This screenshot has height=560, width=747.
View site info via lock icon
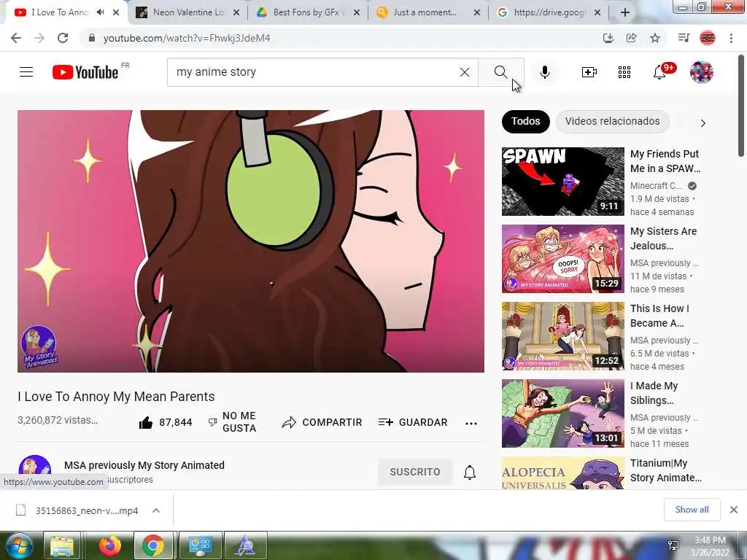point(92,38)
